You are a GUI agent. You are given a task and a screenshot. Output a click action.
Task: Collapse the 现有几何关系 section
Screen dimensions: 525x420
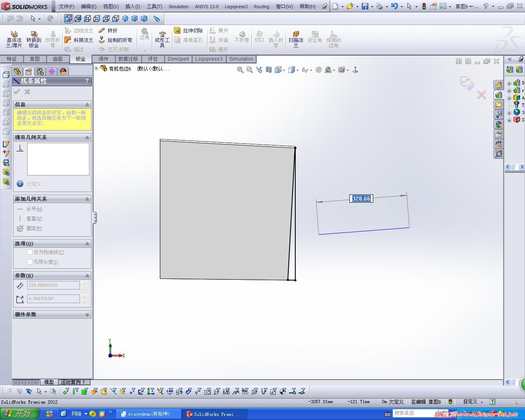point(87,137)
